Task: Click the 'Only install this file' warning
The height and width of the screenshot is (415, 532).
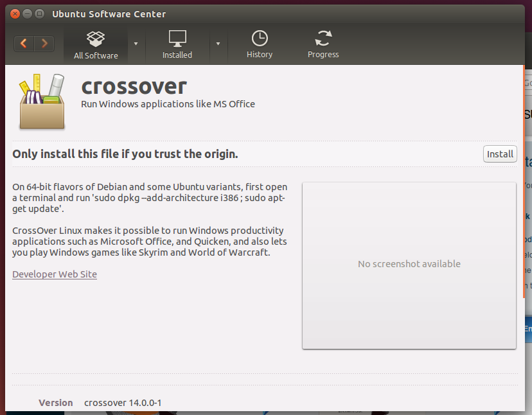Action: click(x=125, y=154)
